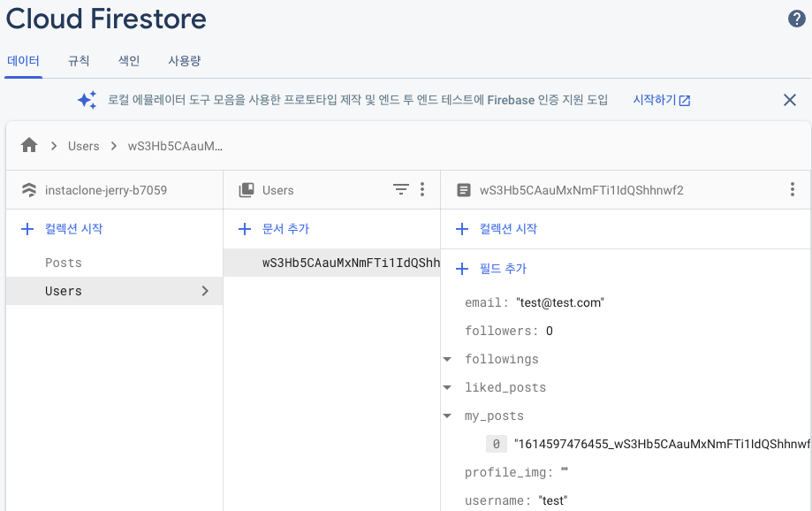Select Users in the breadcrumb path
Screen dimensions: 812x511
tap(83, 146)
